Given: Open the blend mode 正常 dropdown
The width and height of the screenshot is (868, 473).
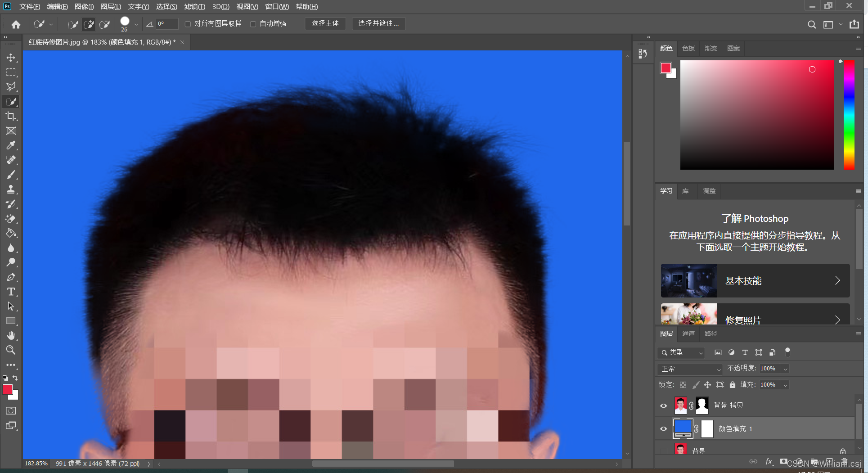Looking at the screenshot, I should click(690, 369).
